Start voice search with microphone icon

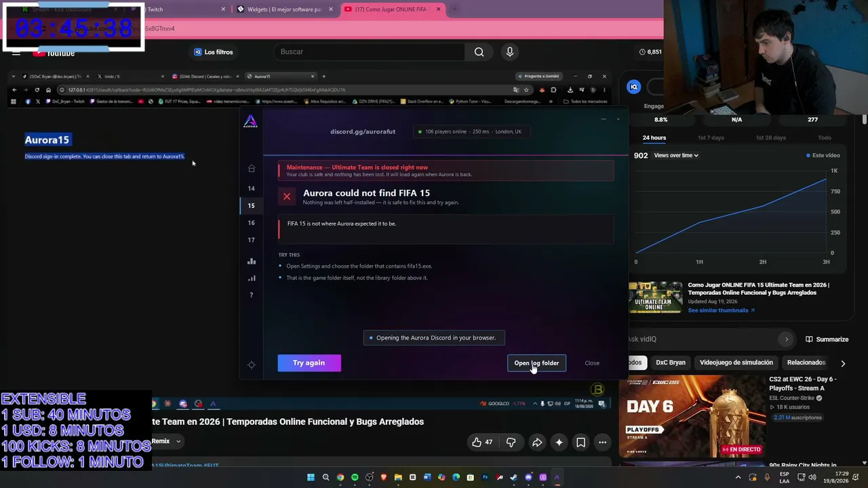tap(510, 52)
